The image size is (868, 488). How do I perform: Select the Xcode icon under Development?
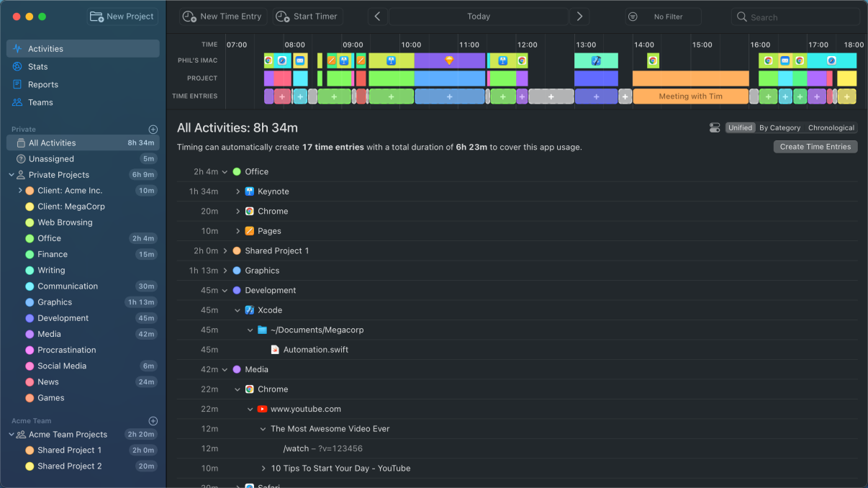click(x=248, y=309)
